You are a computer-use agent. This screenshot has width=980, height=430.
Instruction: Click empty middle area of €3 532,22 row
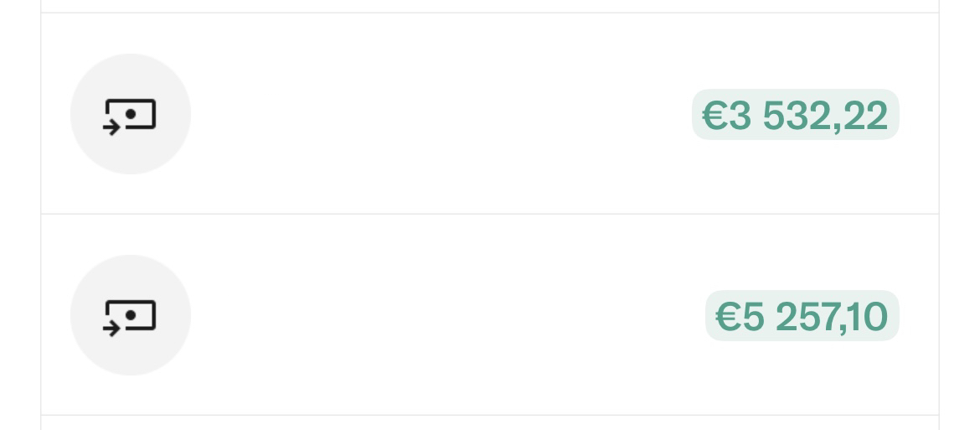click(437, 114)
